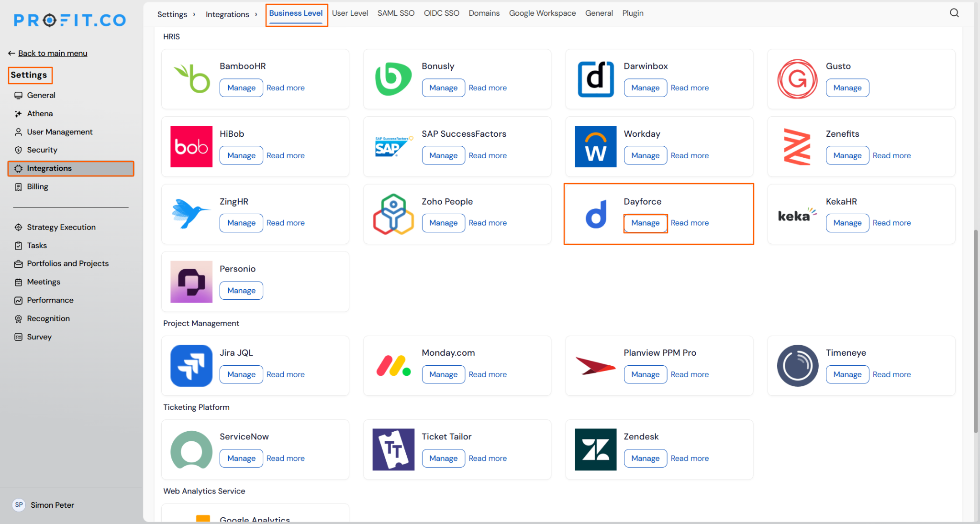Click the Zenefits logo icon
Image resolution: width=980 pixels, height=524 pixels.
click(797, 147)
